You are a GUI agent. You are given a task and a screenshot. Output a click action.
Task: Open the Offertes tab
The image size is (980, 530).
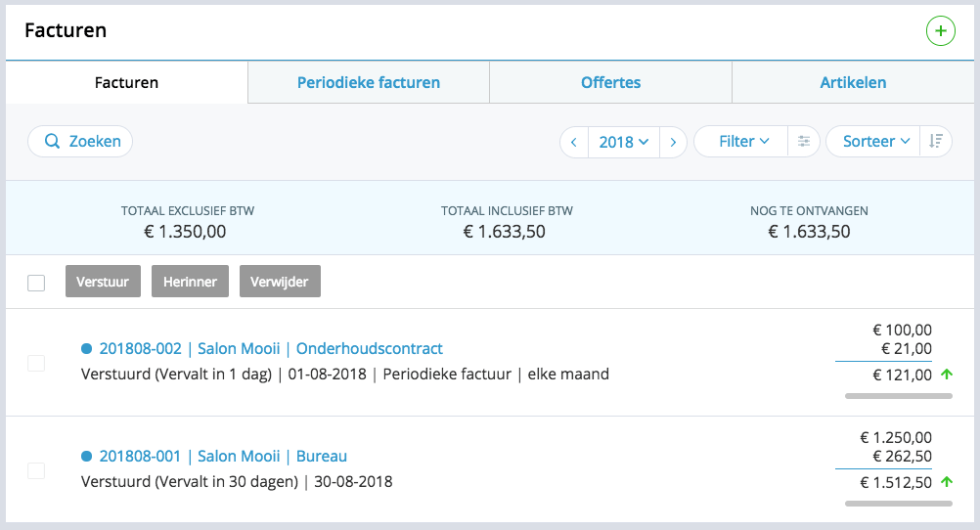(x=610, y=83)
